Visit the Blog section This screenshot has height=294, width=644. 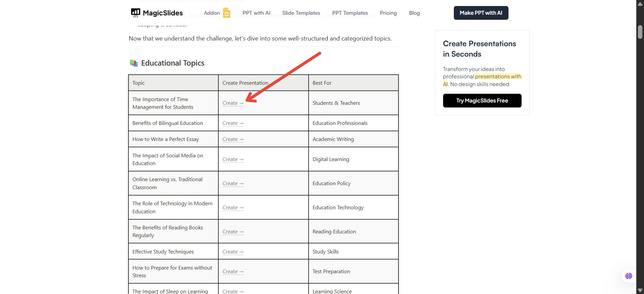pyautogui.click(x=414, y=13)
